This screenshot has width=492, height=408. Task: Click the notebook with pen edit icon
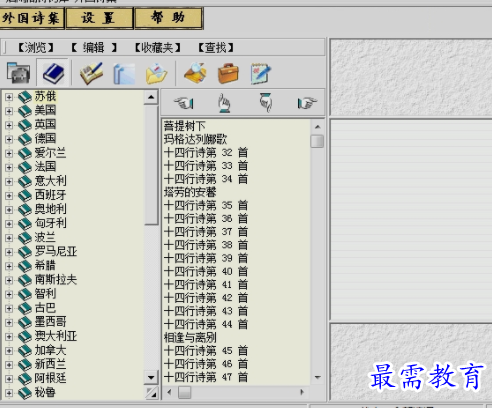pyautogui.click(x=91, y=72)
